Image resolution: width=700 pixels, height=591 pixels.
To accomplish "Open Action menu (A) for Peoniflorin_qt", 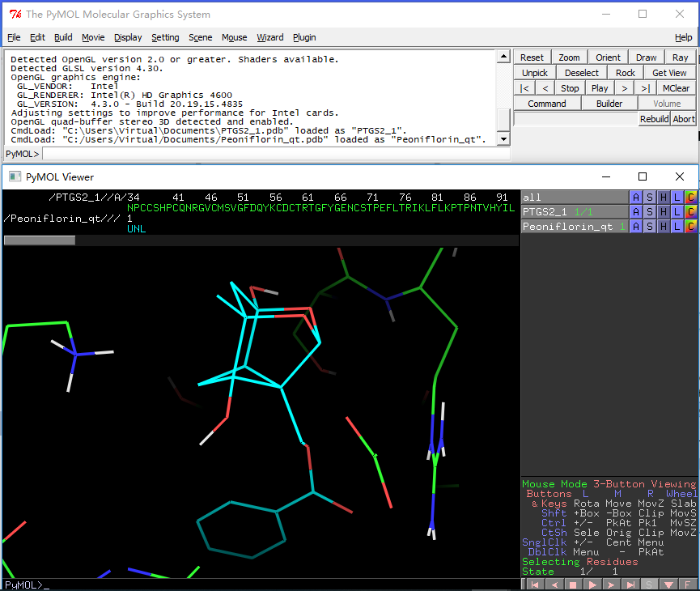I will pos(636,227).
